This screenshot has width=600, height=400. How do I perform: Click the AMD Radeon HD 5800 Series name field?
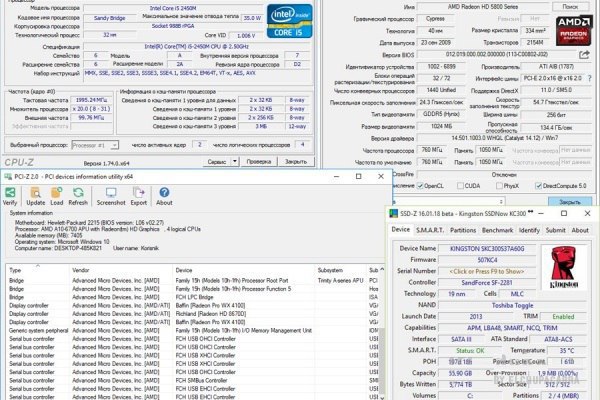pyautogui.click(x=483, y=7)
